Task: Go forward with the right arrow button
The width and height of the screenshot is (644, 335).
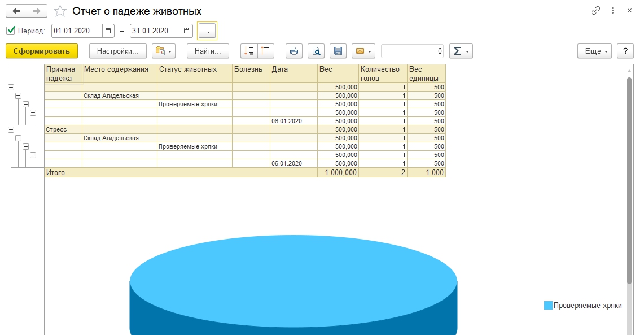Action: click(37, 11)
